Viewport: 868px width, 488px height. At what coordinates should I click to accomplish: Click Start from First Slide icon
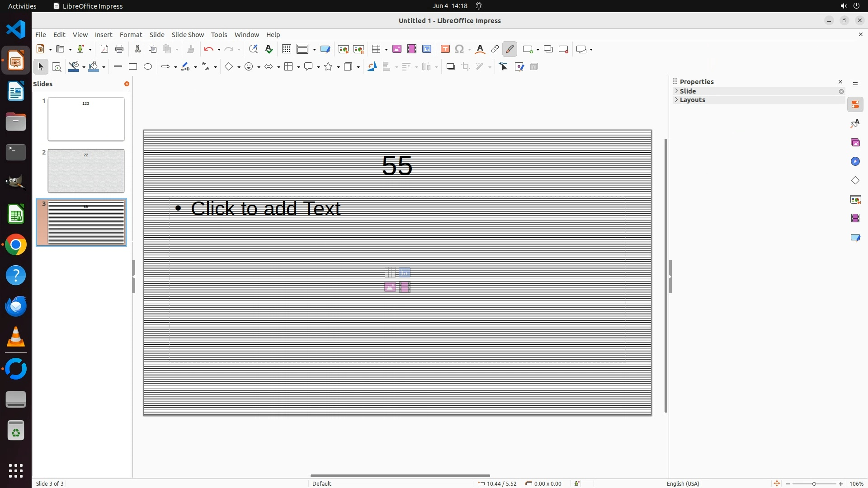pos(344,49)
